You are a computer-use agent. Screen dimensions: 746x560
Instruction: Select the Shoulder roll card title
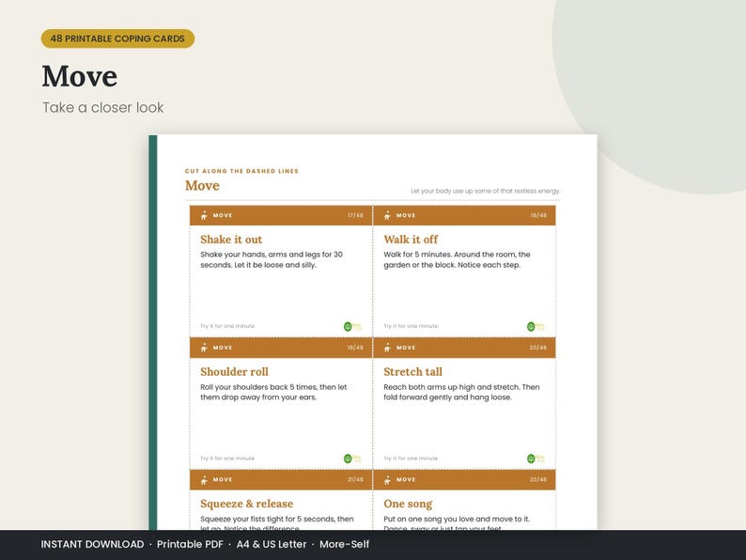coord(234,371)
